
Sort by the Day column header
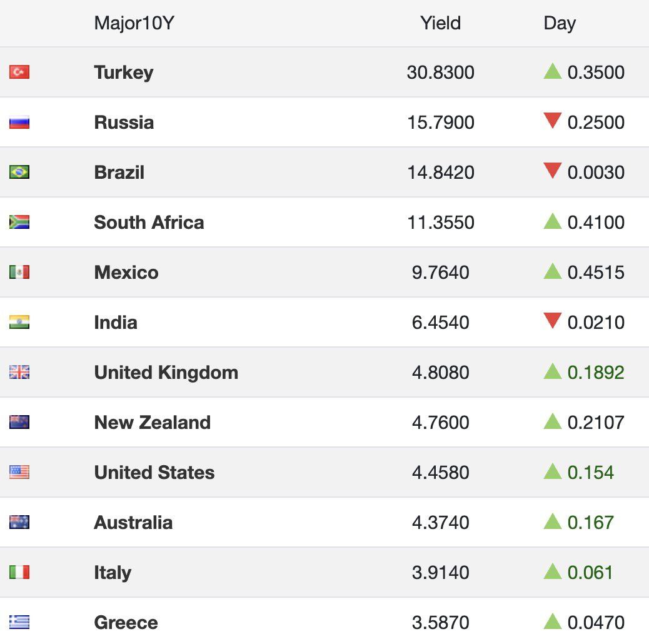click(559, 23)
